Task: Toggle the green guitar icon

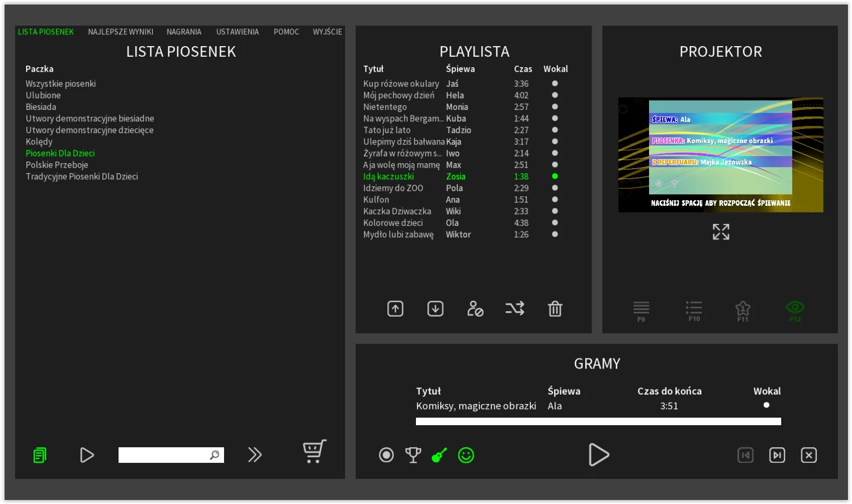Action: pyautogui.click(x=439, y=455)
